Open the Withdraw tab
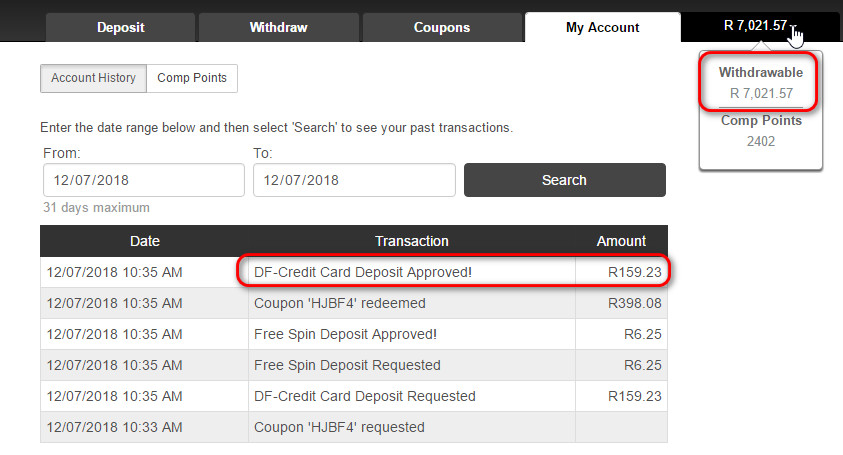This screenshot has height=455, width=843. pyautogui.click(x=278, y=27)
